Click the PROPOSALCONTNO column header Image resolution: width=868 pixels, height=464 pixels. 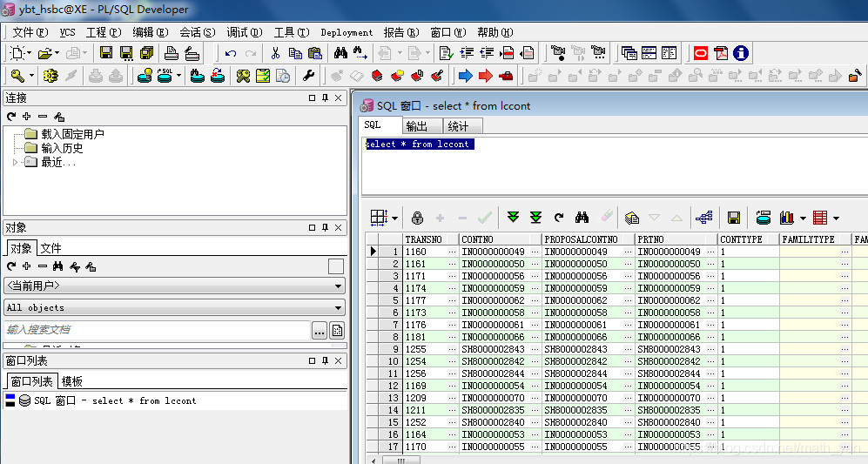pyautogui.click(x=588, y=239)
